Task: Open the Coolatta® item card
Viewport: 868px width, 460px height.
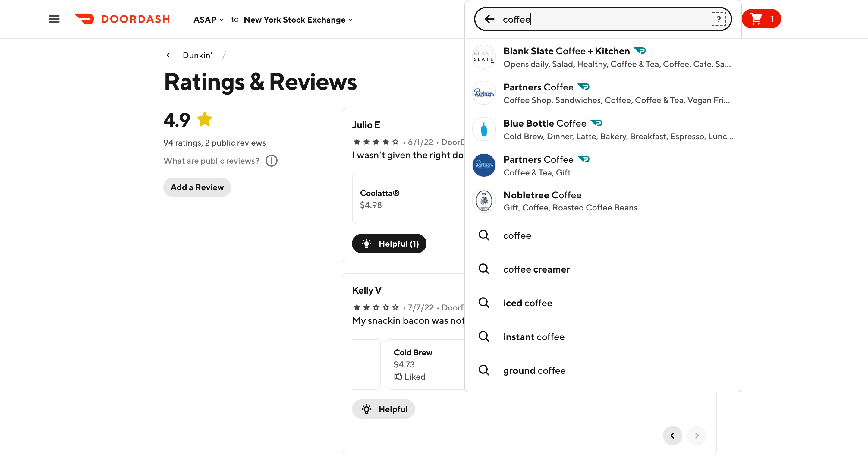Action: [408, 199]
